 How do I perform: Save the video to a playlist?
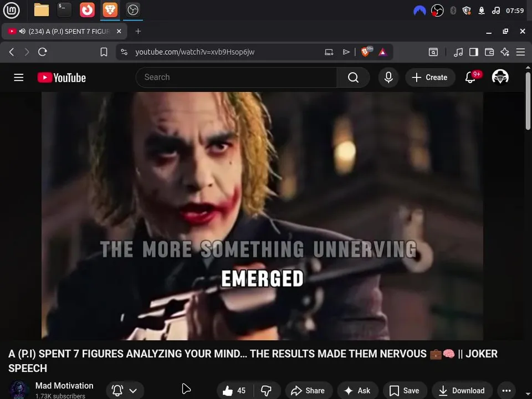click(405, 391)
